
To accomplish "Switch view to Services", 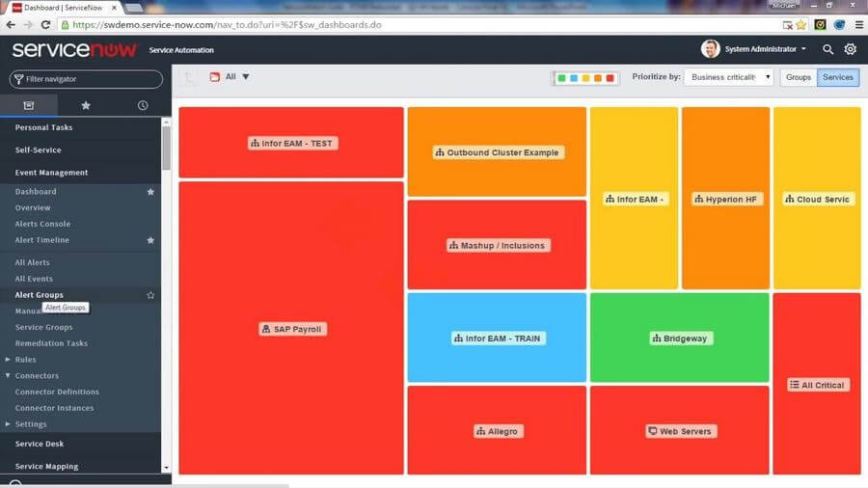I will pyautogui.click(x=838, y=77).
